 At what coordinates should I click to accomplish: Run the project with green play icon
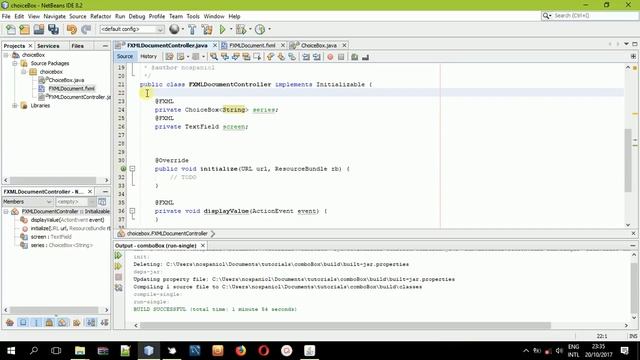[222, 29]
